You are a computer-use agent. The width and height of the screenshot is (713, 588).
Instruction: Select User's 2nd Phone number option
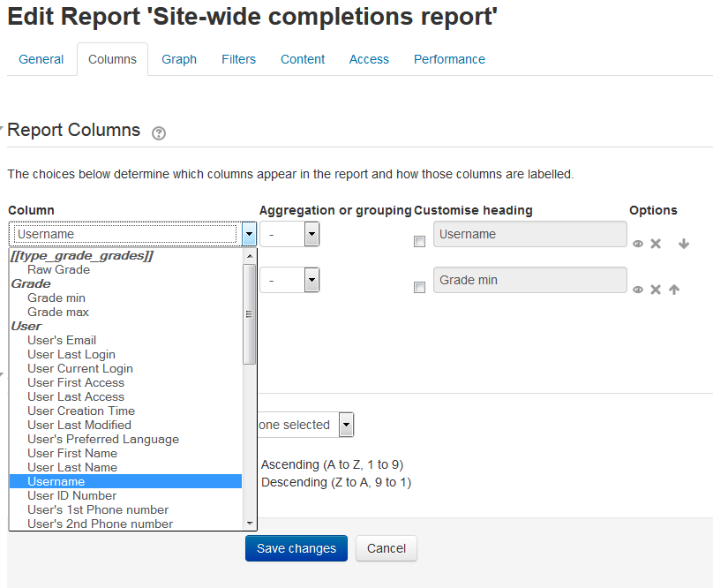(126, 524)
